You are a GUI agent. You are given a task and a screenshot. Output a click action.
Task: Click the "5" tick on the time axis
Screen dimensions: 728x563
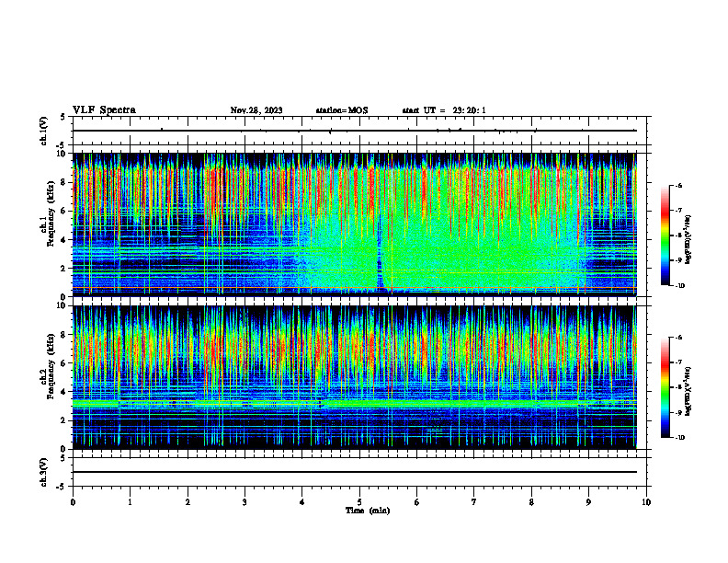(x=359, y=502)
